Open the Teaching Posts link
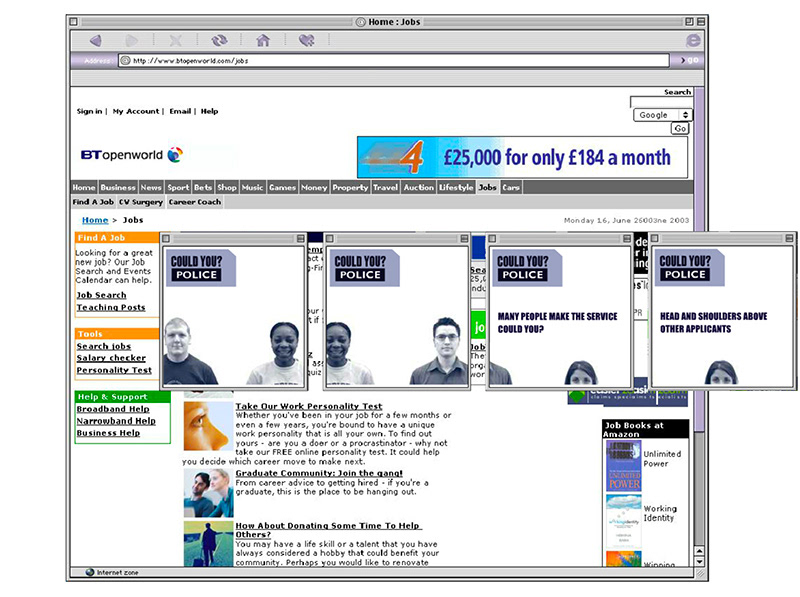The width and height of the screenshot is (800, 597). [111, 307]
